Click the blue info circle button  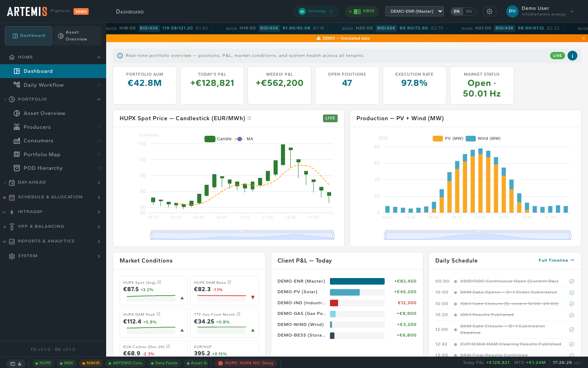click(x=572, y=56)
